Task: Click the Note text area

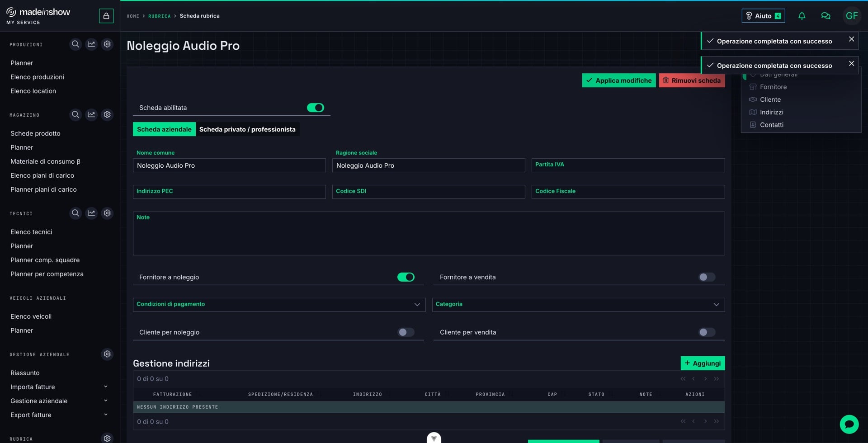Action: (429, 233)
